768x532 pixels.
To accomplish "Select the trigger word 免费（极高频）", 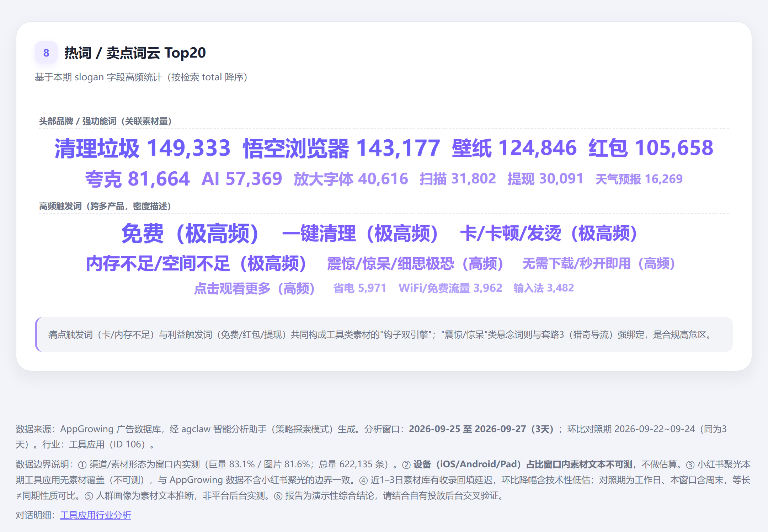I will pyautogui.click(x=191, y=233).
